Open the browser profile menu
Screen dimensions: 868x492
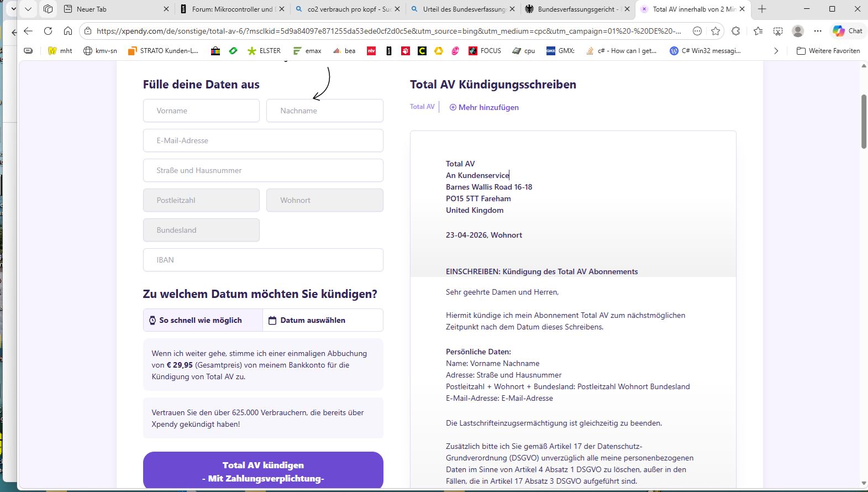pyautogui.click(x=798, y=31)
